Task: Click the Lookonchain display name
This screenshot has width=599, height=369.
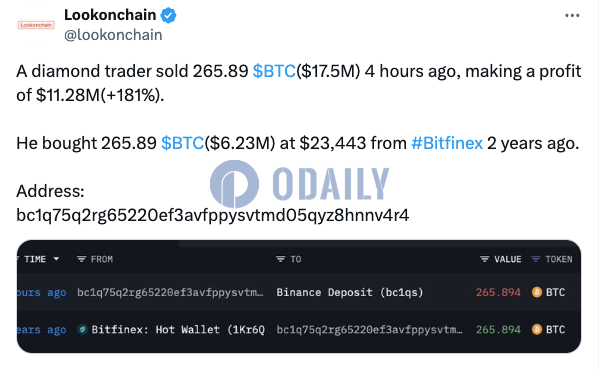Action: pos(110,15)
